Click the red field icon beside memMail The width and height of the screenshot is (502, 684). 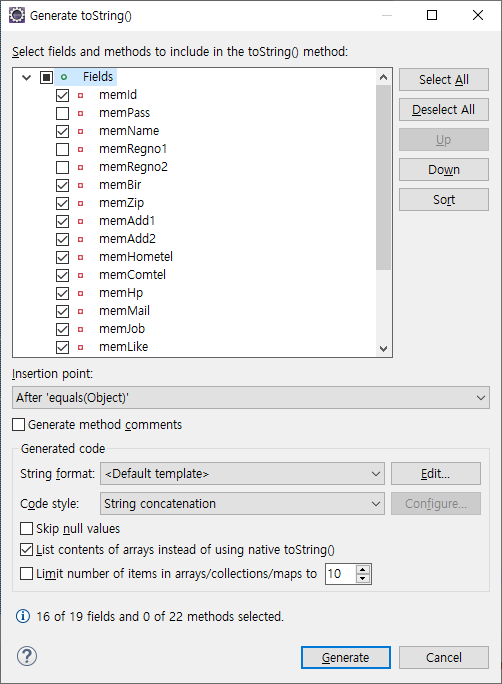(x=80, y=311)
